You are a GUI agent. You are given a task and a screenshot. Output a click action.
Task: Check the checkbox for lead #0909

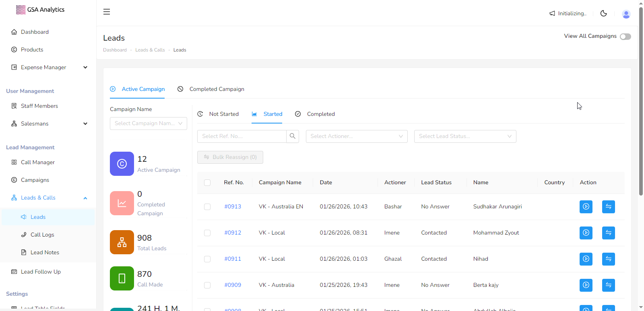[207, 285]
